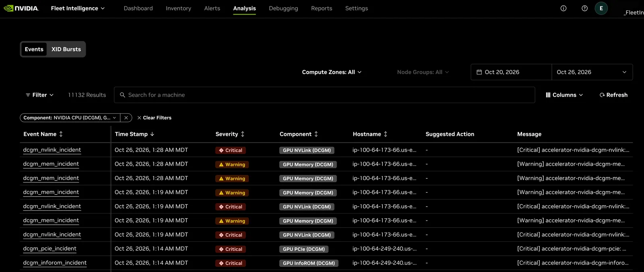Sort by Event Name column arrows
644x272 pixels.
point(61,134)
